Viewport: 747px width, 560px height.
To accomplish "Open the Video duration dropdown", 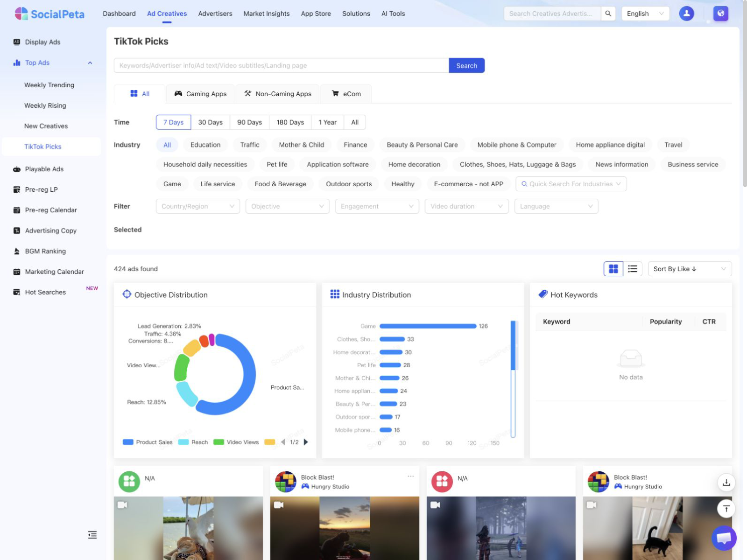I will pos(467,206).
